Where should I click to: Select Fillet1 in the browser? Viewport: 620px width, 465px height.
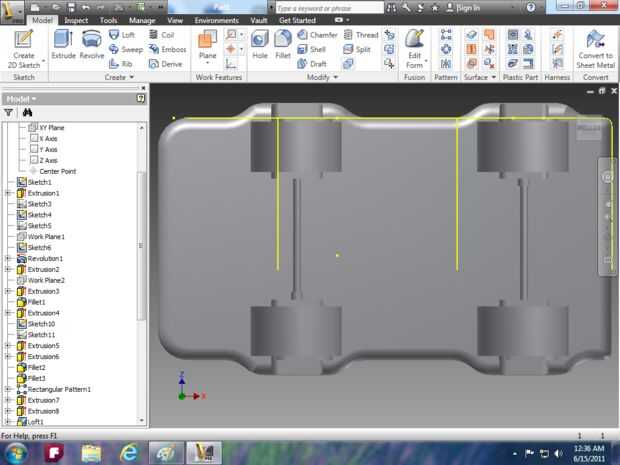[32, 302]
